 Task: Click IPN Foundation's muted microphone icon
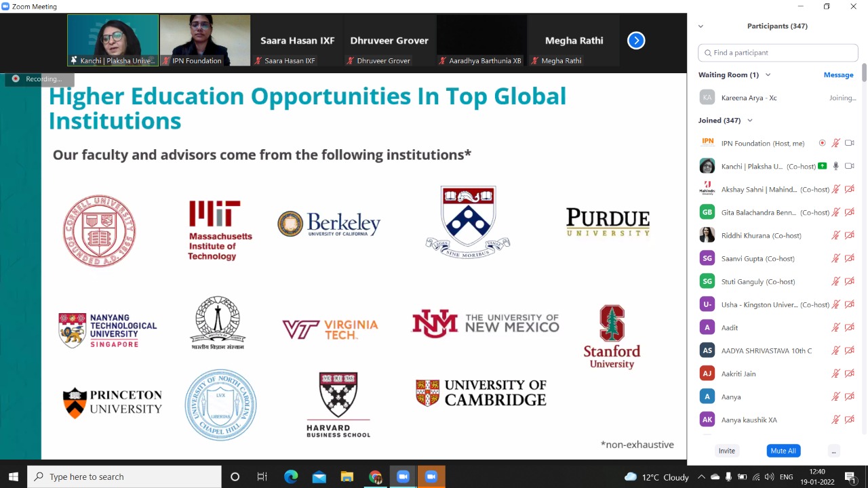click(x=836, y=143)
